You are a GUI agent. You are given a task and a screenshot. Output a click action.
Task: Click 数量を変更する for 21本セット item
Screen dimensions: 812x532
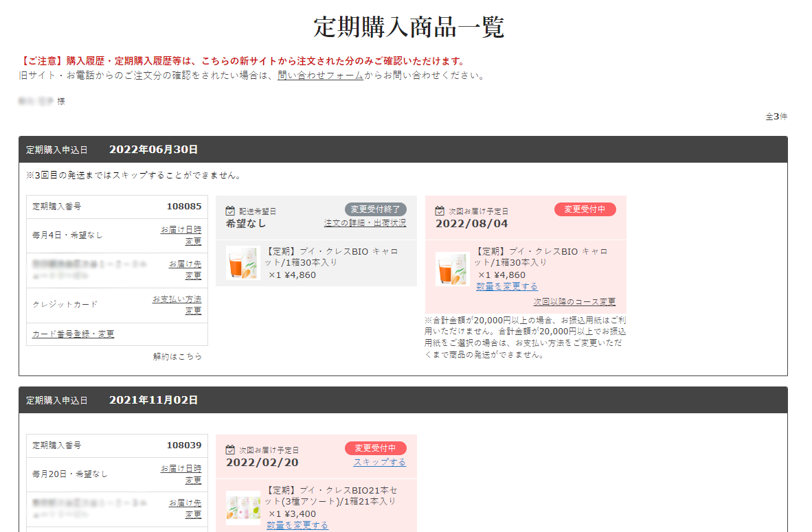(297, 525)
